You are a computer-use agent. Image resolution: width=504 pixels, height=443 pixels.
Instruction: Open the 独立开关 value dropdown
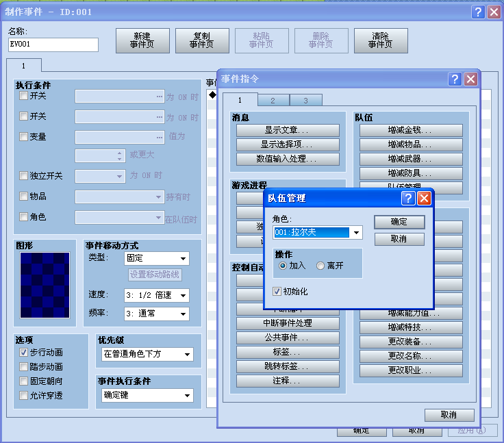click(x=100, y=177)
